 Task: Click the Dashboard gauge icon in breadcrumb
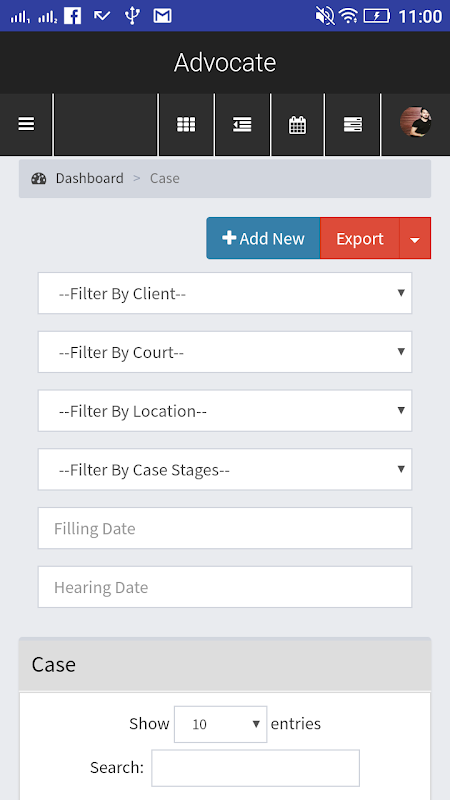click(39, 179)
